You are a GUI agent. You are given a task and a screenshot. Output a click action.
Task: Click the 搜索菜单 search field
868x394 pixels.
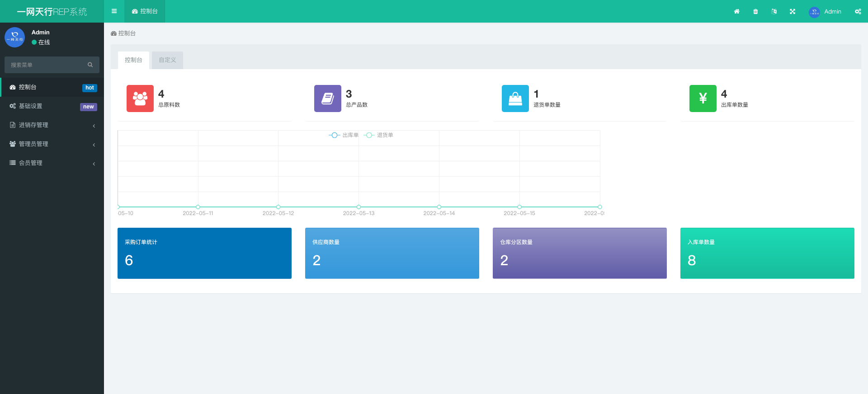tap(47, 65)
